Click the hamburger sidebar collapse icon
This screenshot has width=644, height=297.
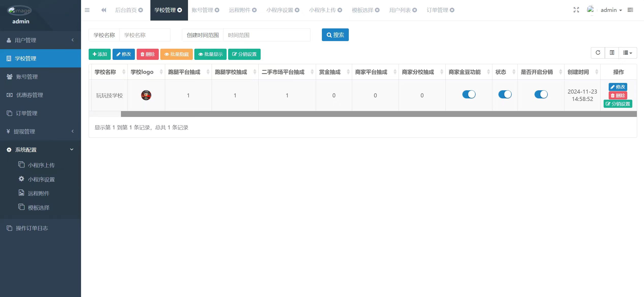[87, 10]
